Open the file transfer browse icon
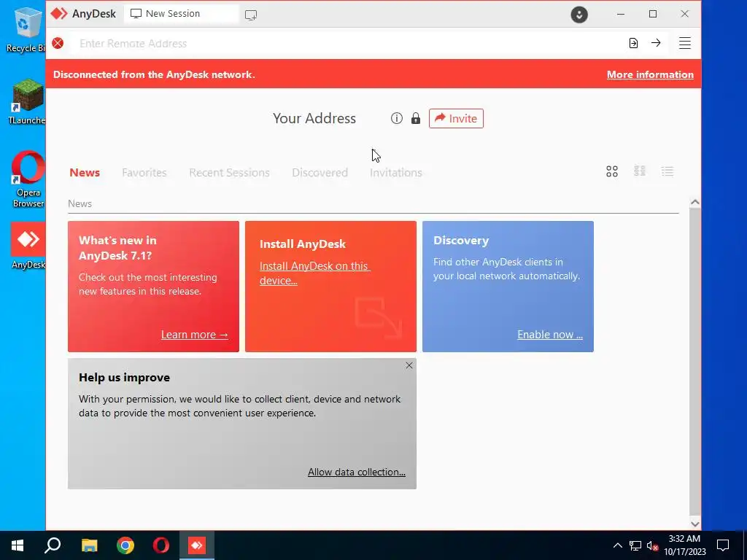Image resolution: width=747 pixels, height=560 pixels. [633, 43]
